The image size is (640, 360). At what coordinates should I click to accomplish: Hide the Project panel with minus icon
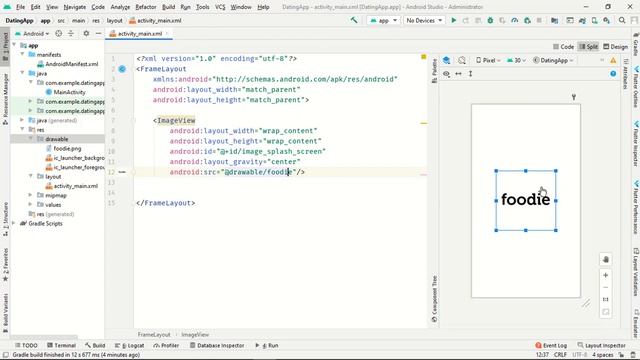click(x=98, y=33)
